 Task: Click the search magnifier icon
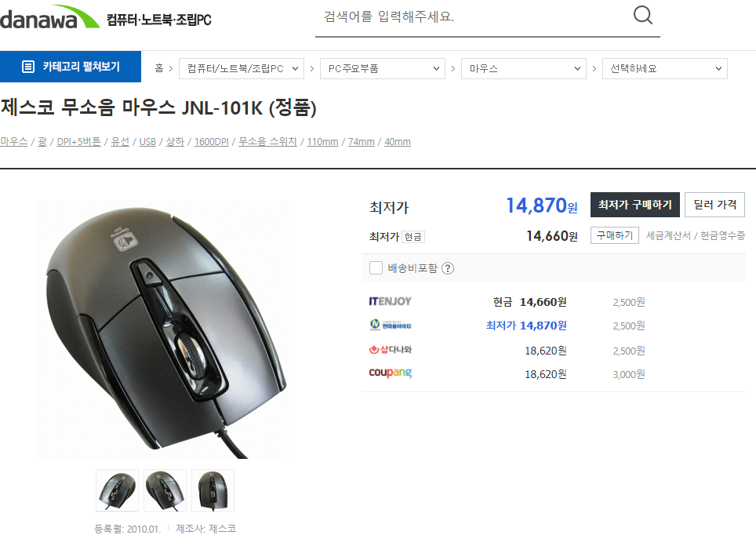[643, 16]
